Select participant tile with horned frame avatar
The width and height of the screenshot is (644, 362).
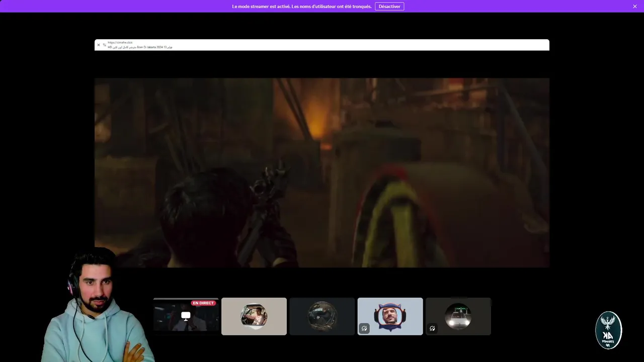pyautogui.click(x=390, y=316)
